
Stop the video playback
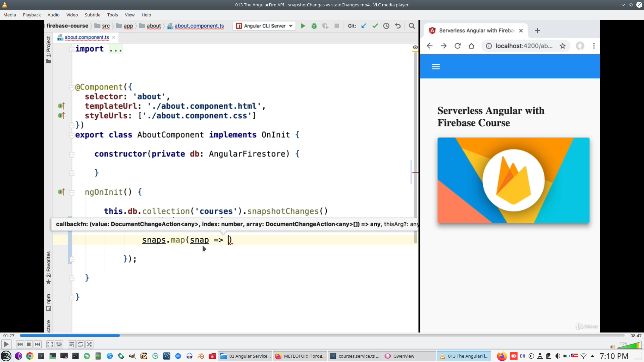click(29, 344)
